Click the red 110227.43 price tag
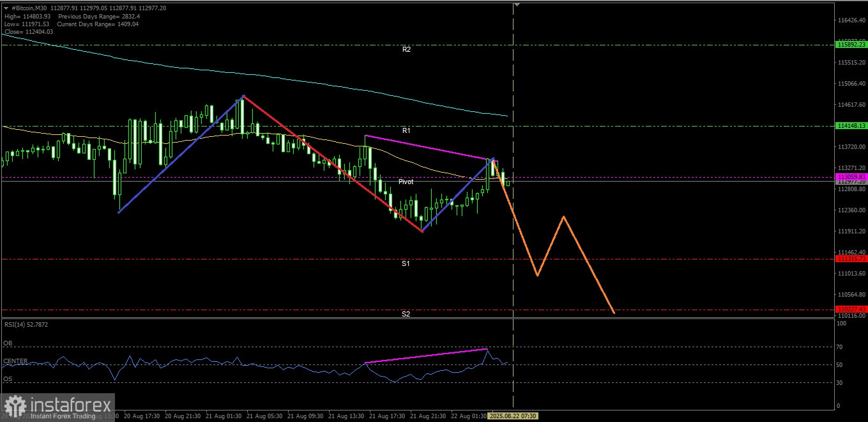The width and height of the screenshot is (868, 422). [851, 309]
